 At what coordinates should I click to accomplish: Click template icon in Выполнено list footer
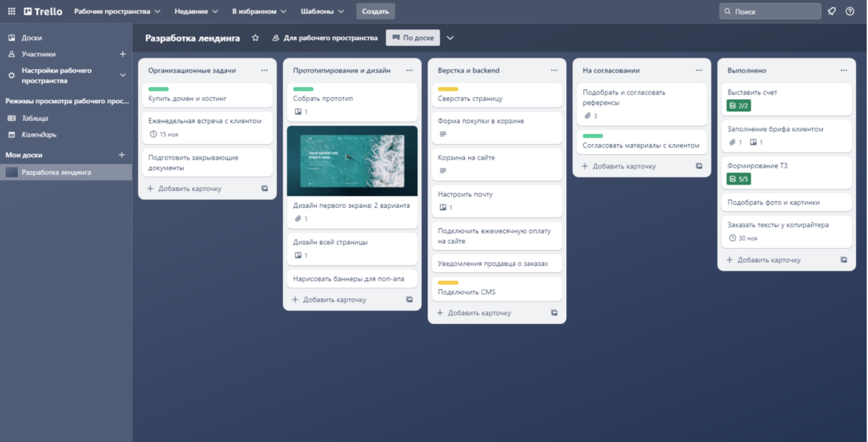point(844,260)
